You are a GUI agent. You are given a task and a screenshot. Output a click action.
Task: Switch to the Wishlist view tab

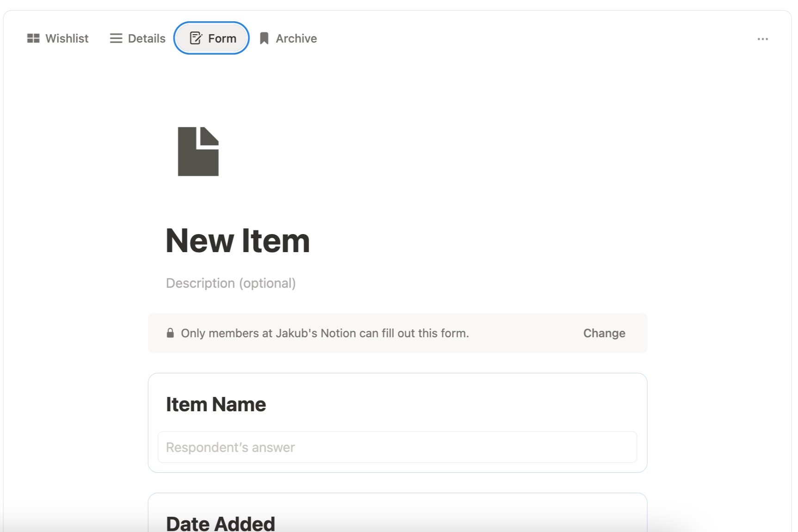tap(67, 38)
